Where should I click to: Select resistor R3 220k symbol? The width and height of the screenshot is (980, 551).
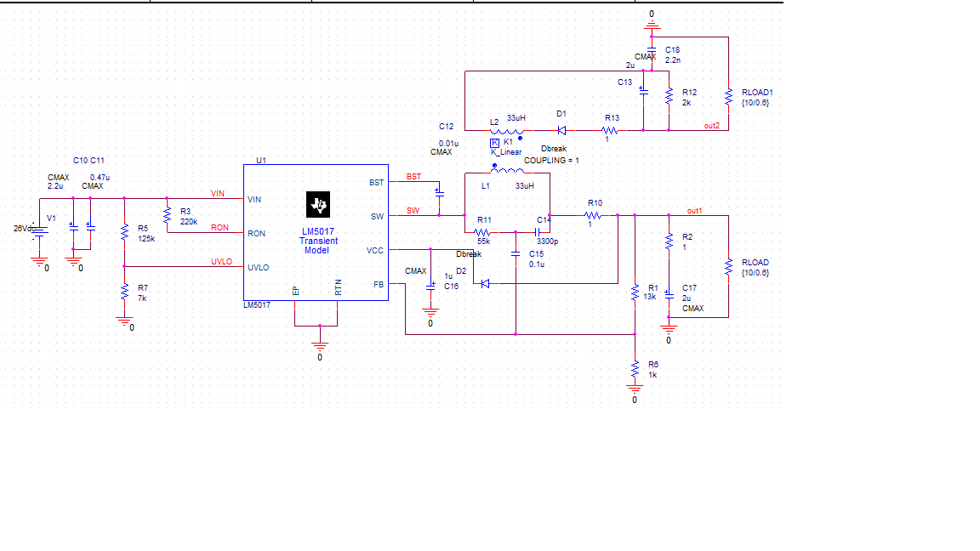coord(167,215)
